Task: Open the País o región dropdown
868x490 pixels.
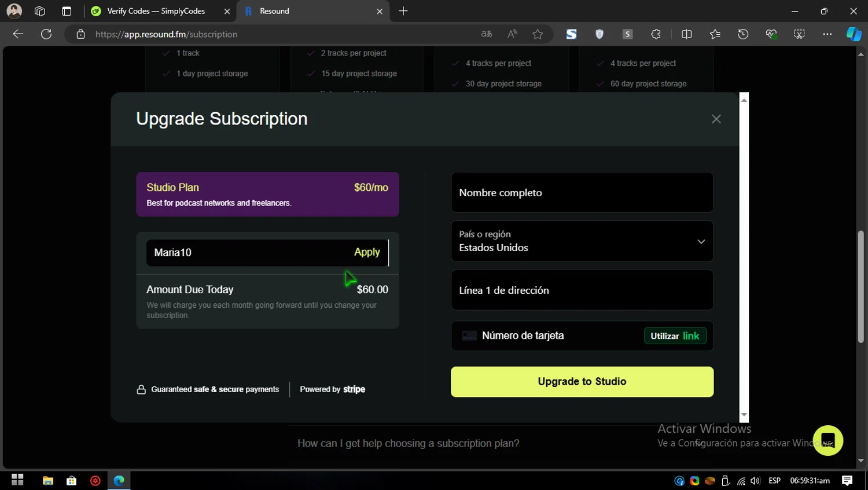Action: [x=582, y=241]
